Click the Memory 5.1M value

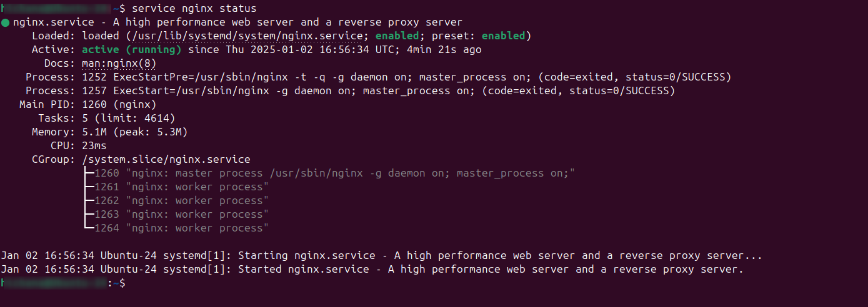[94, 132]
